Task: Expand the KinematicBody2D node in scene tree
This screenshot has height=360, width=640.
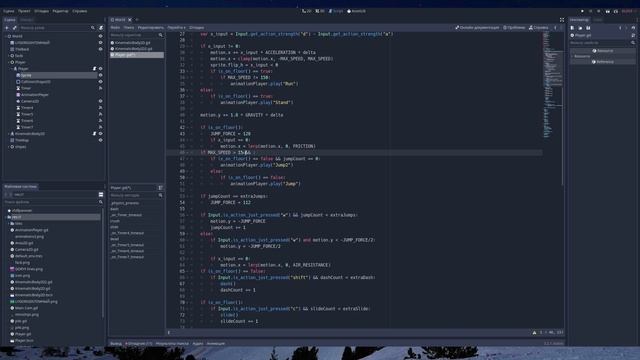Action: point(9,133)
